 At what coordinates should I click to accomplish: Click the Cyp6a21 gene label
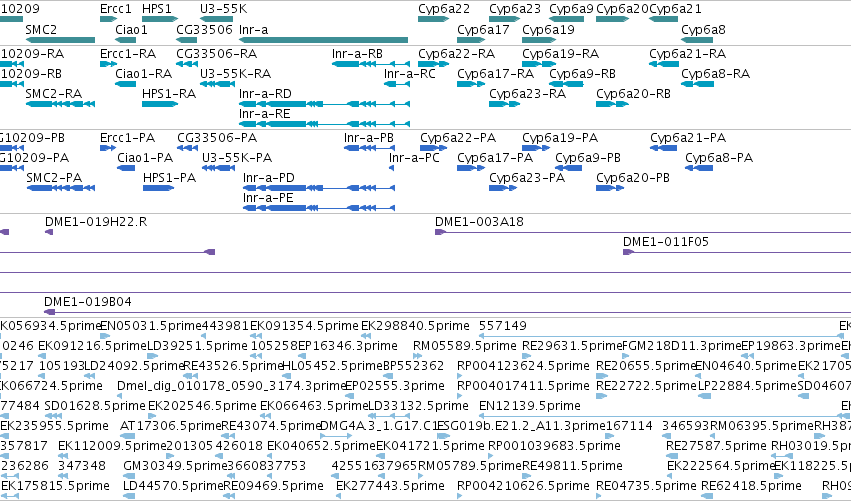[675, 9]
